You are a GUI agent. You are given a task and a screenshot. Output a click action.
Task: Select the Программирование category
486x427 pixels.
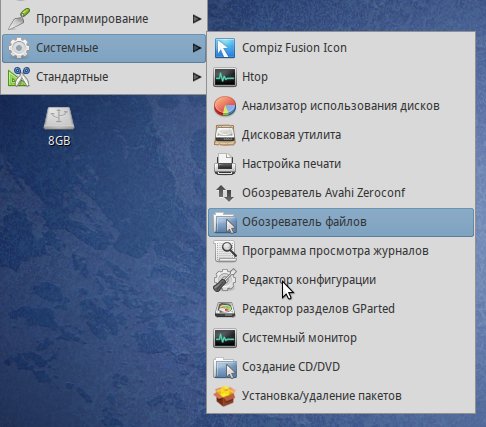coord(104,19)
